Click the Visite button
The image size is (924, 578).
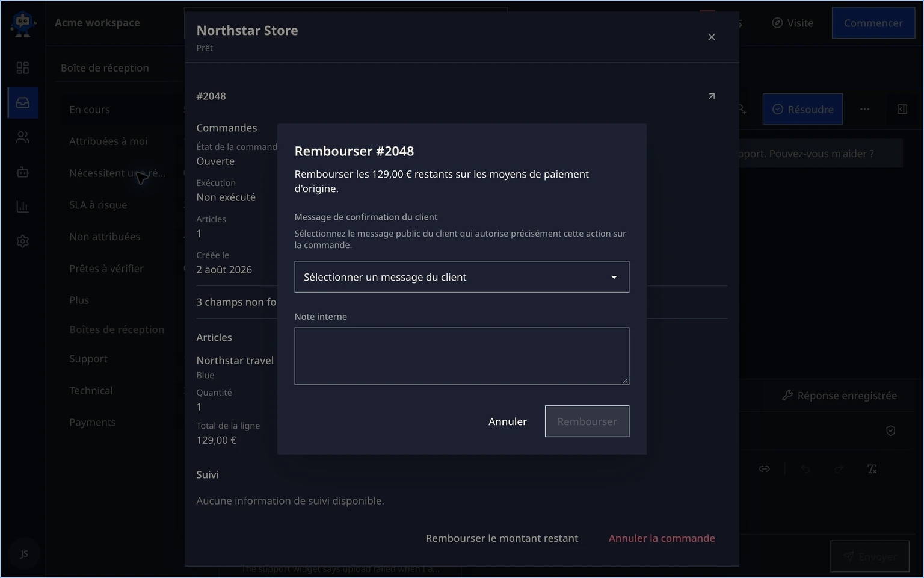coord(792,23)
